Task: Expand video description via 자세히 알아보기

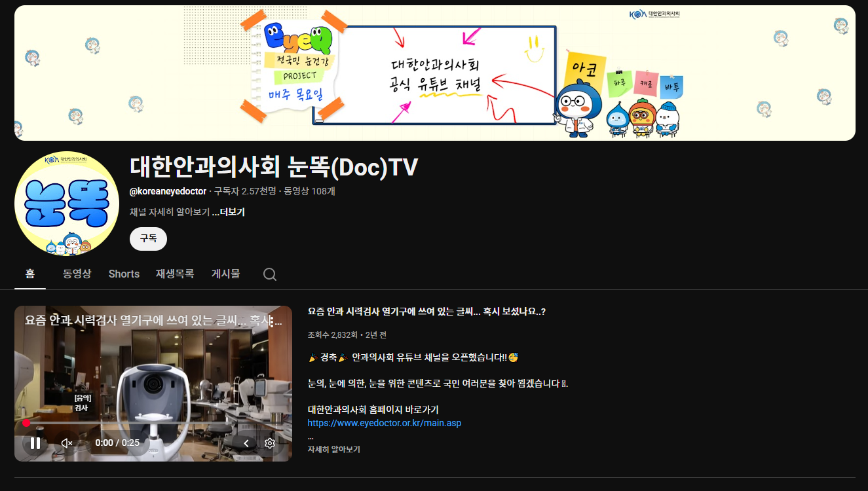Action: (334, 450)
